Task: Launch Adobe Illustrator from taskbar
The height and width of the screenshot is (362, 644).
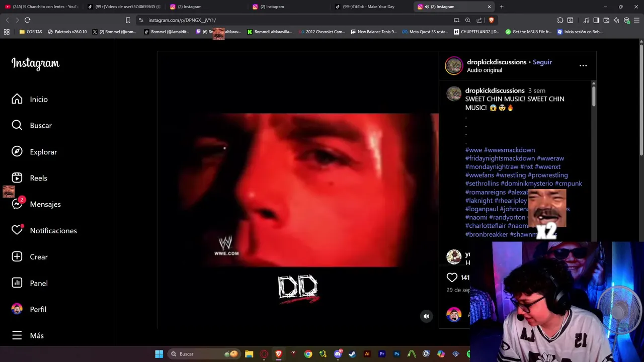Action: pos(367,354)
